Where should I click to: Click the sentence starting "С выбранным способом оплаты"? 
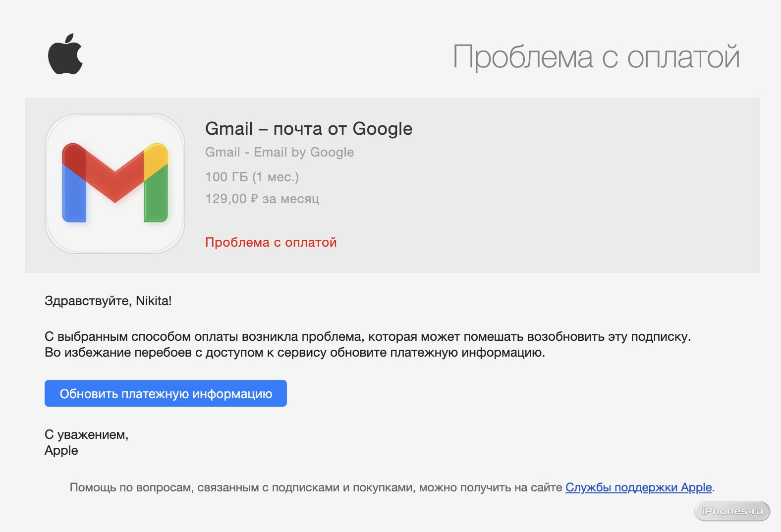pos(367,337)
